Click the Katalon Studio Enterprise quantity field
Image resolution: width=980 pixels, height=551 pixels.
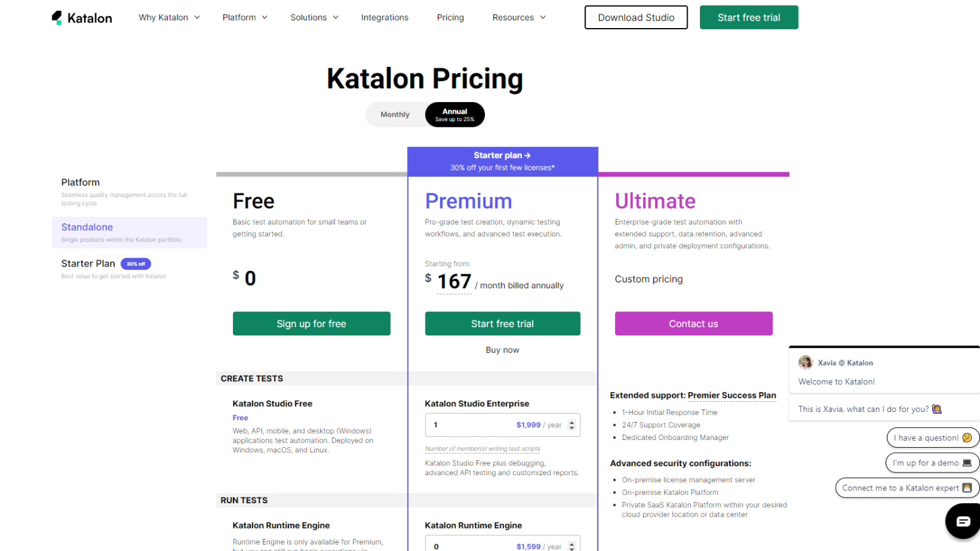[472, 425]
